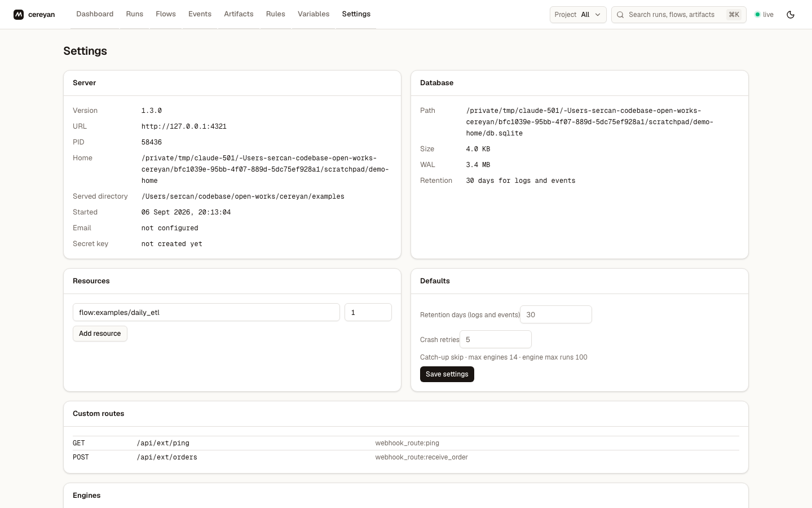812x508 pixels.
Task: Click the PID value 58436
Action: click(152, 142)
